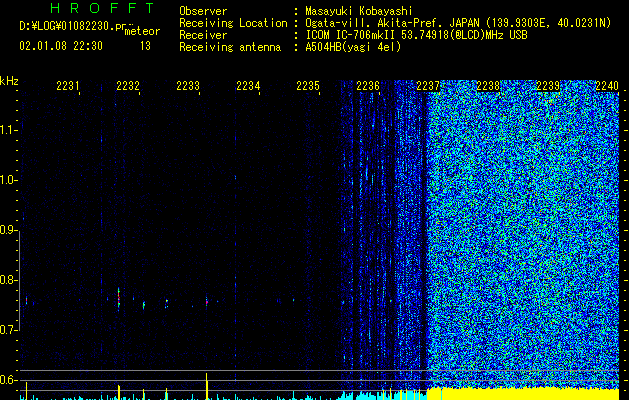Click the 2234 time marker
629x400 pixels.
pos(248,86)
